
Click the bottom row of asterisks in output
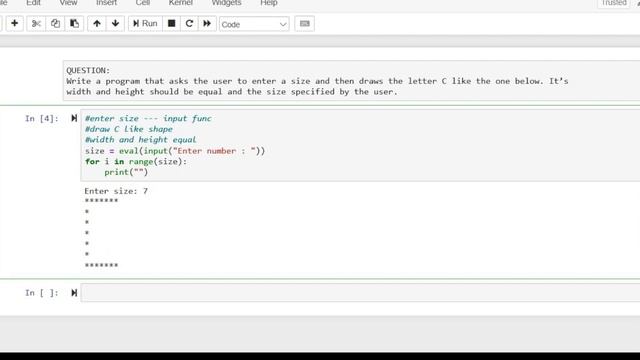pyautogui.click(x=101, y=265)
